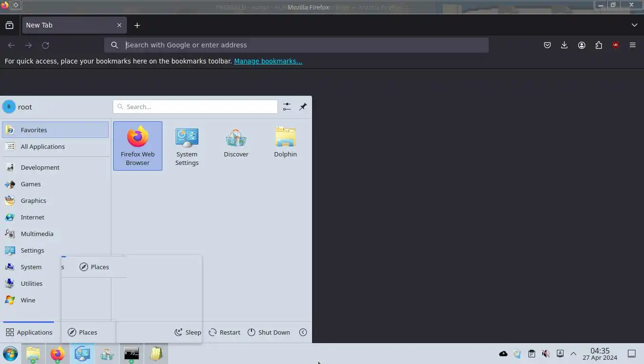Click the launcher configure sliders icon
Image resolution: width=644 pixels, height=364 pixels.
coord(287,107)
